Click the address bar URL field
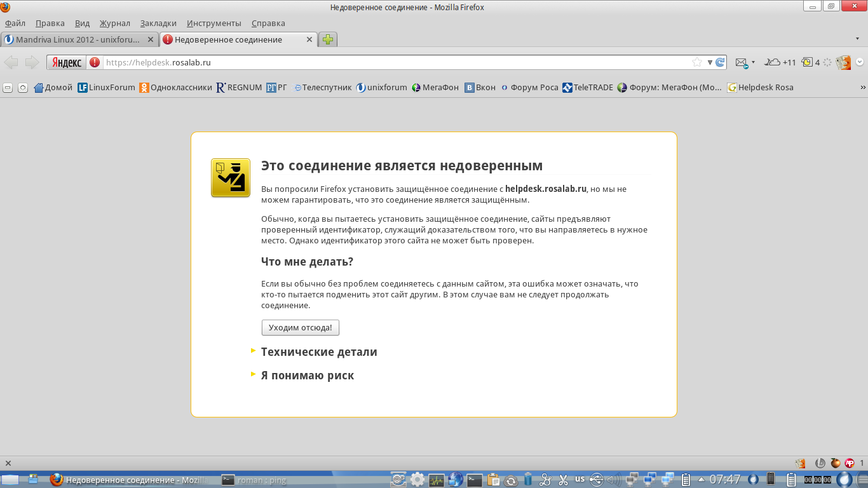The image size is (868, 488). click(397, 62)
